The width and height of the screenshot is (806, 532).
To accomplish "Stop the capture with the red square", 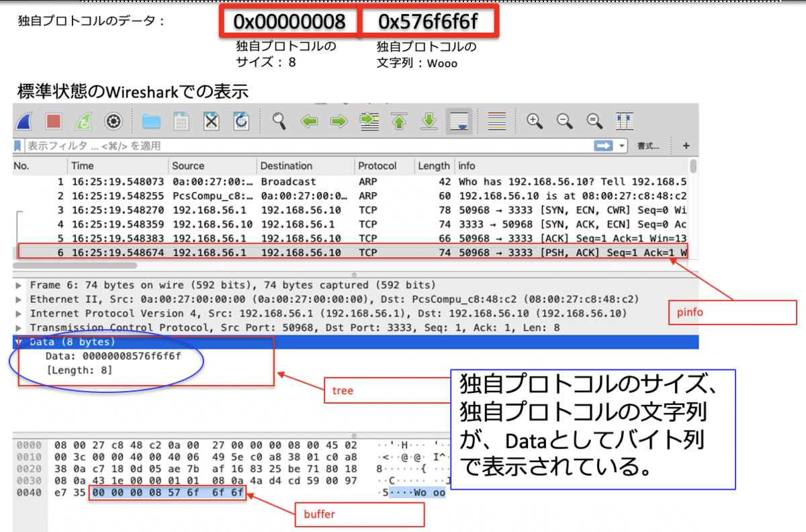I will (53, 121).
